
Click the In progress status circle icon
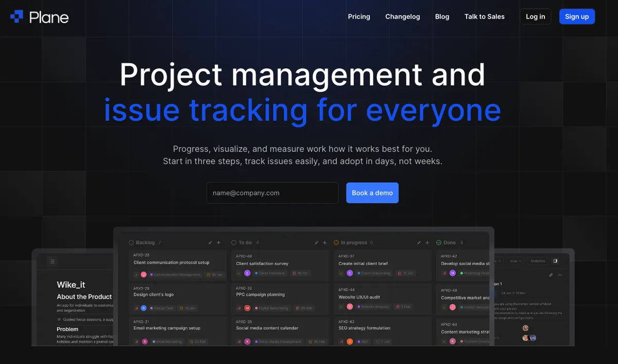(x=336, y=242)
